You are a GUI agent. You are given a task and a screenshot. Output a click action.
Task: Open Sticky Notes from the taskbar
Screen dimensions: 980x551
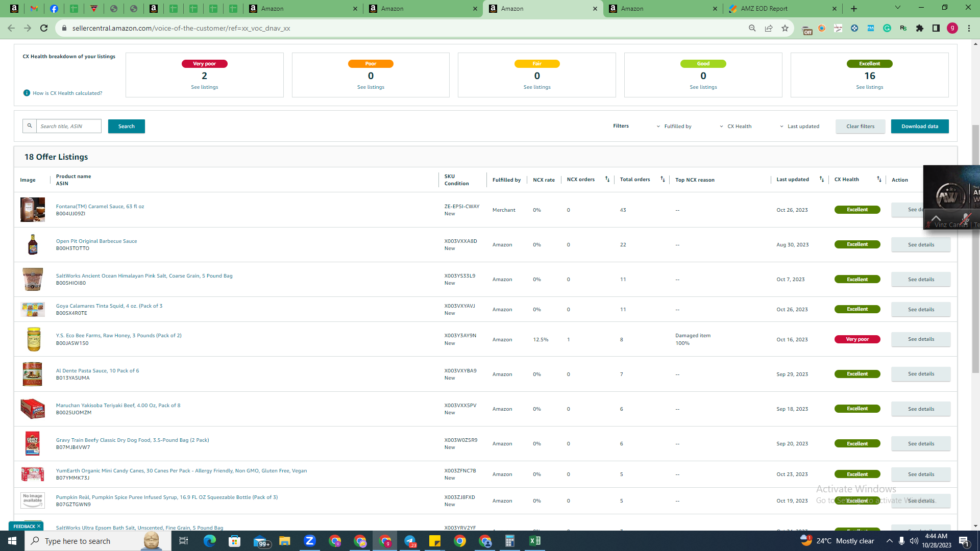pyautogui.click(x=435, y=541)
